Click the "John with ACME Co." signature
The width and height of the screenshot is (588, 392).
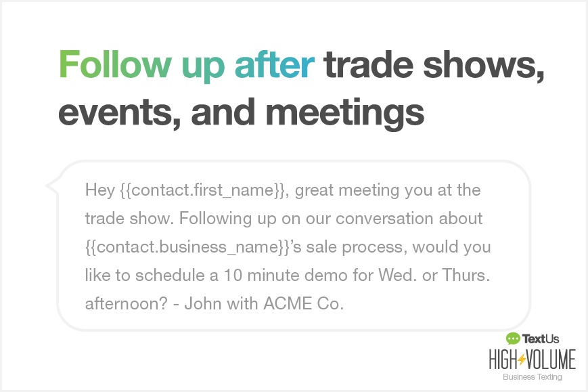tap(264, 303)
